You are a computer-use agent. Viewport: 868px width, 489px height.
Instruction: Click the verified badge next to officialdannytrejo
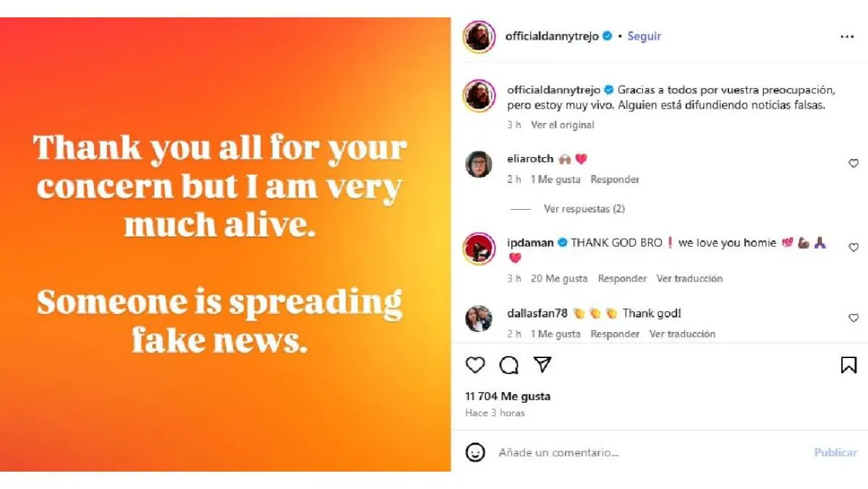pyautogui.click(x=608, y=35)
